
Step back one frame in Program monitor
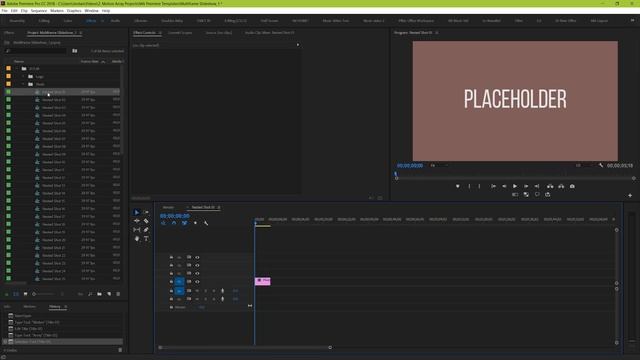tap(504, 187)
